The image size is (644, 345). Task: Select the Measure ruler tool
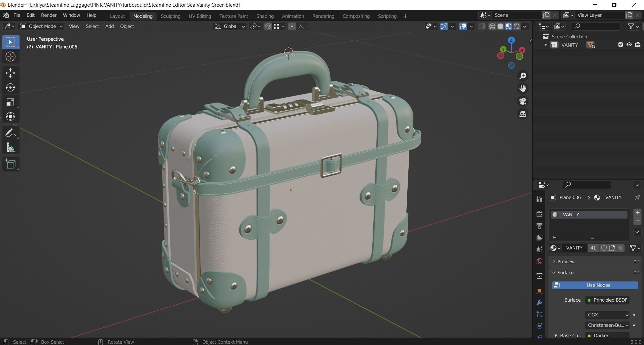[x=10, y=148]
